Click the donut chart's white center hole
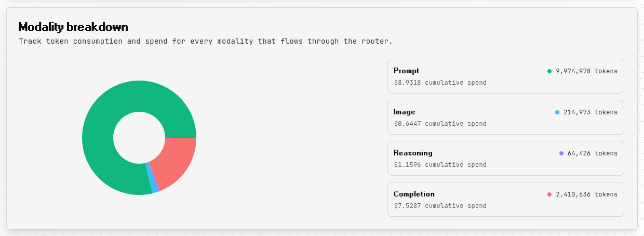 pos(139,138)
